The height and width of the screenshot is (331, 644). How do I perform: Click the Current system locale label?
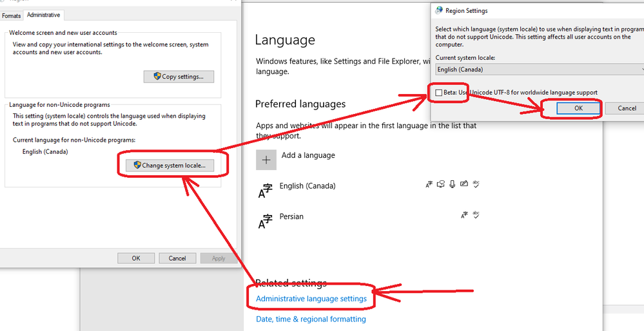[x=465, y=58]
